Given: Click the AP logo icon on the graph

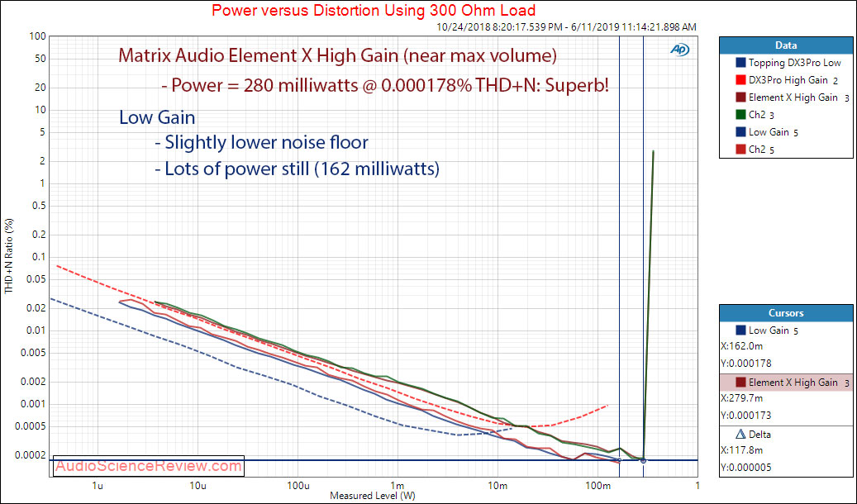Looking at the screenshot, I should [679, 50].
